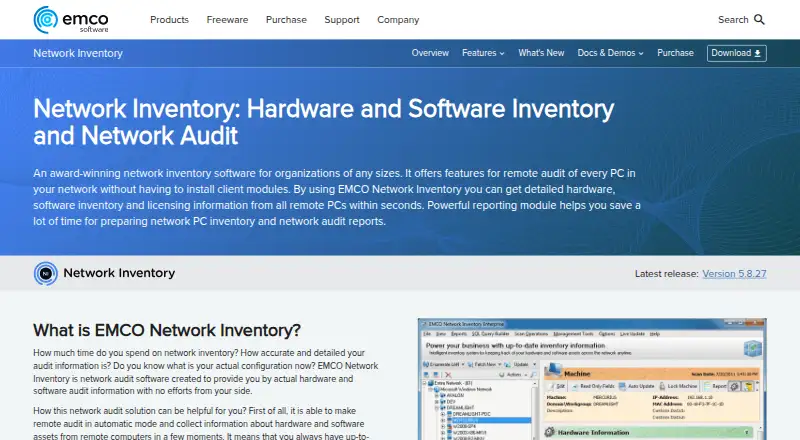Open the search magnifier icon
This screenshot has height=440, width=800.
pyautogui.click(x=759, y=20)
